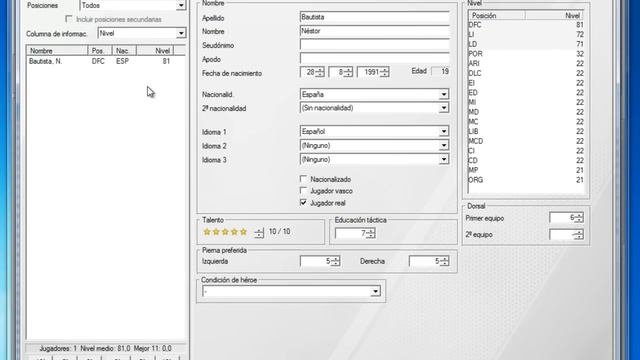
Task: Select the LD position row
Action: tap(526, 44)
